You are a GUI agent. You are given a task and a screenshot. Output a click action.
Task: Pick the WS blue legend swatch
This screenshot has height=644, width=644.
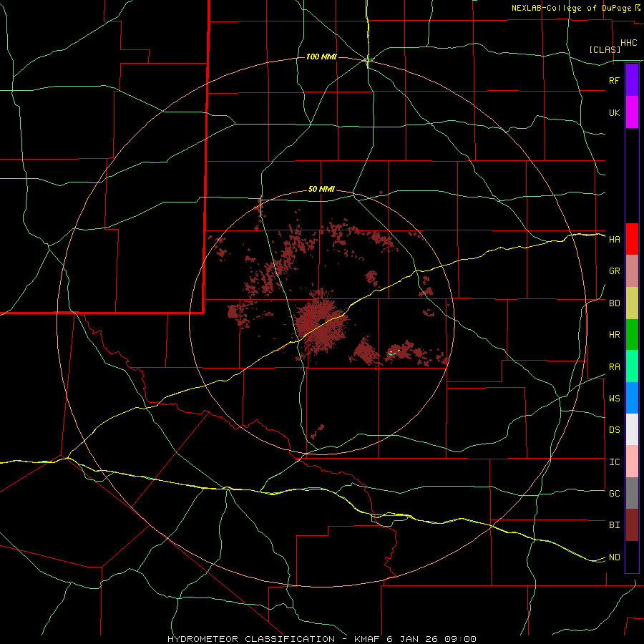(x=632, y=398)
